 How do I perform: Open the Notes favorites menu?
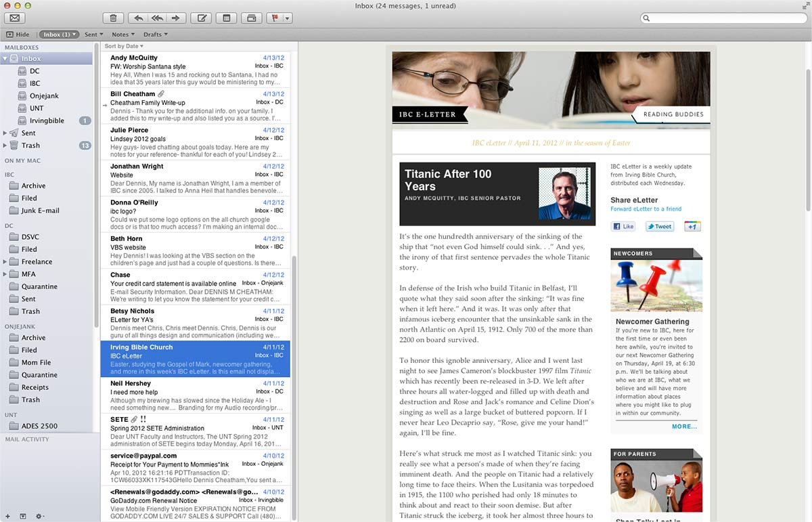click(x=122, y=35)
